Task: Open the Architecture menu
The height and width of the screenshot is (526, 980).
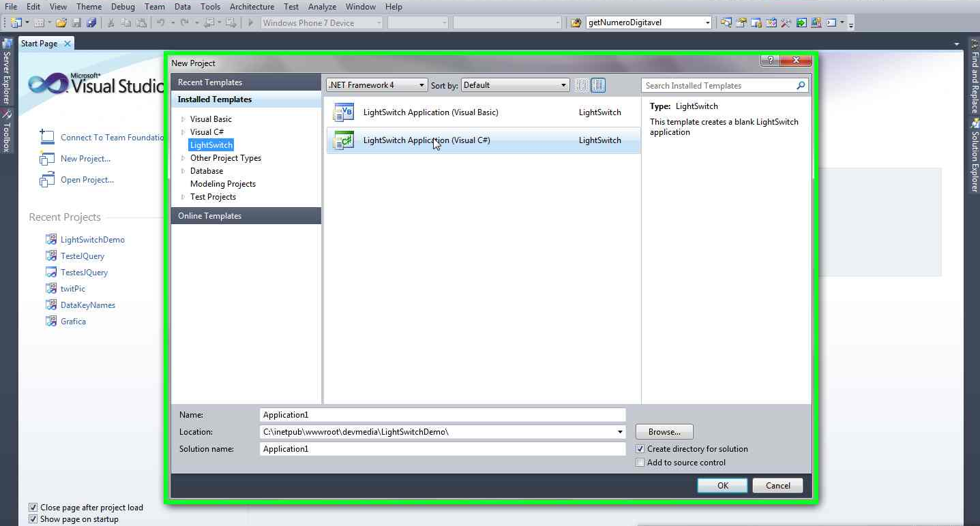Action: click(x=252, y=7)
